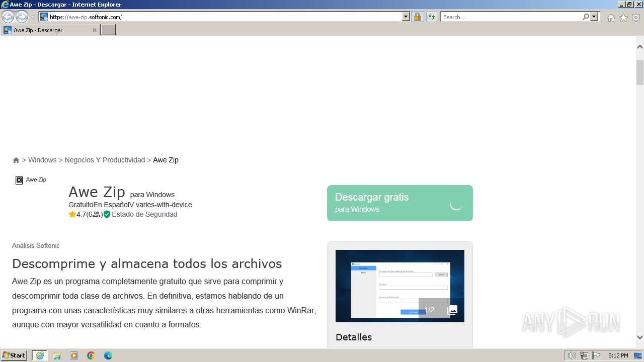Image resolution: width=644 pixels, height=362 pixels.
Task: Click the Detalles heading
Action: point(354,337)
